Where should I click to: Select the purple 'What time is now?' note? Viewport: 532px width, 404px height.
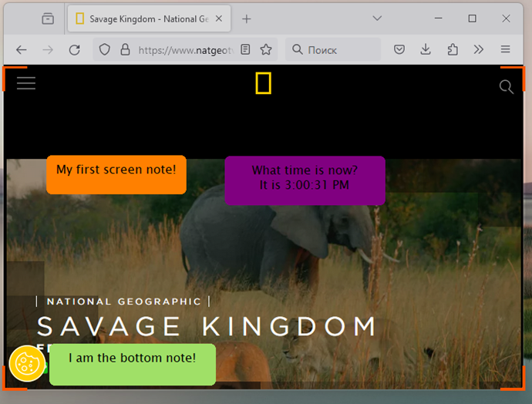(x=305, y=180)
